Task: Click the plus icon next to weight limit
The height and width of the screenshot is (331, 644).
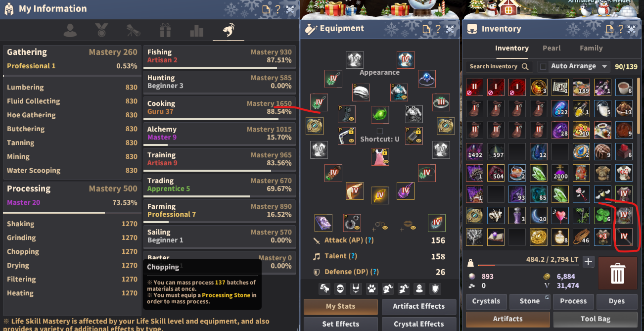Action: click(588, 262)
